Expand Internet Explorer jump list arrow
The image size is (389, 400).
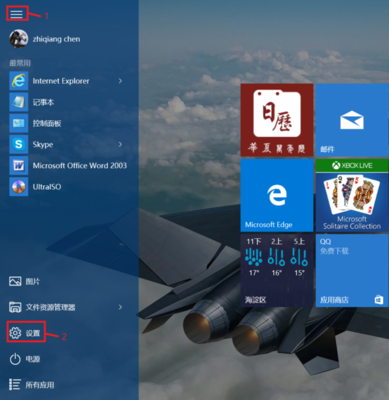click(x=120, y=81)
